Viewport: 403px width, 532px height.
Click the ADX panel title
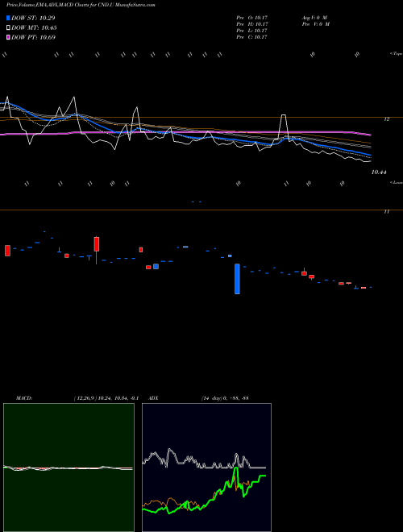coord(153,398)
